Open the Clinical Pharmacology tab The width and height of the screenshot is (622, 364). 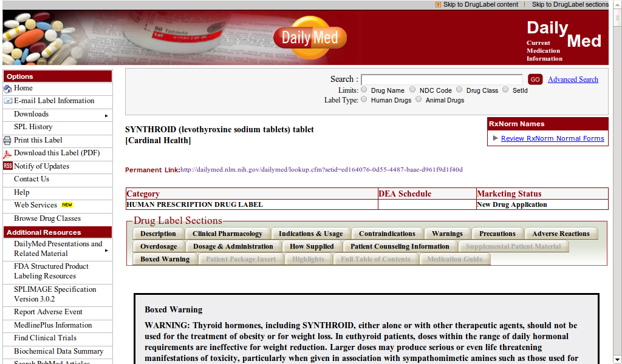pyautogui.click(x=227, y=234)
